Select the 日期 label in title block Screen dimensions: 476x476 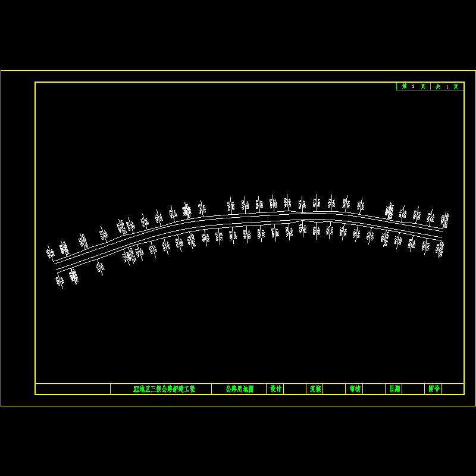394,389
